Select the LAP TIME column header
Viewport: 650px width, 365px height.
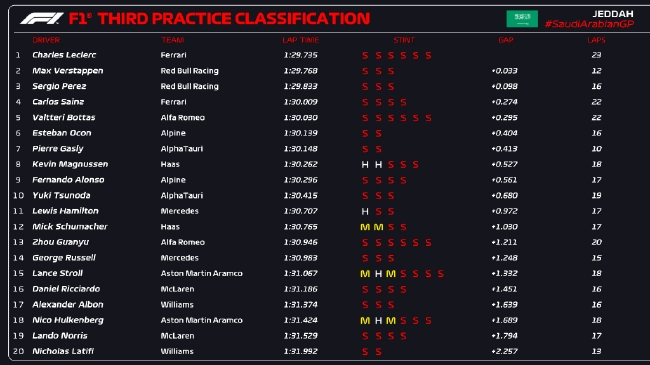pyautogui.click(x=301, y=40)
